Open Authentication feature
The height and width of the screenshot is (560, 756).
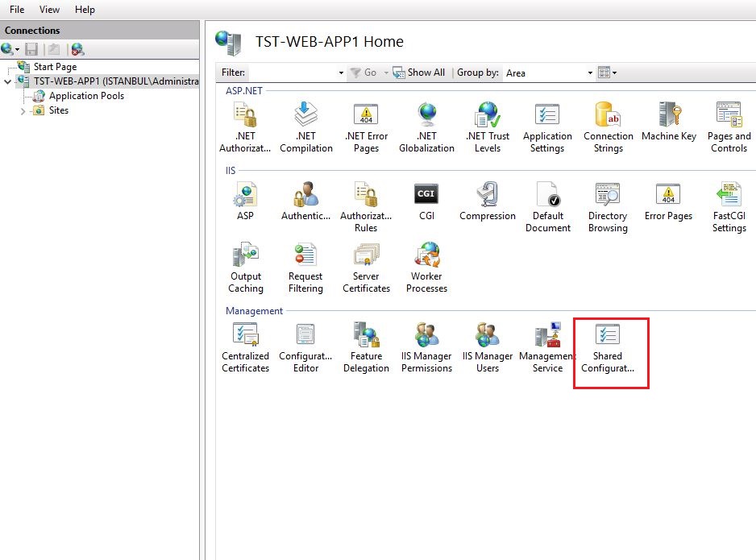[305, 201]
